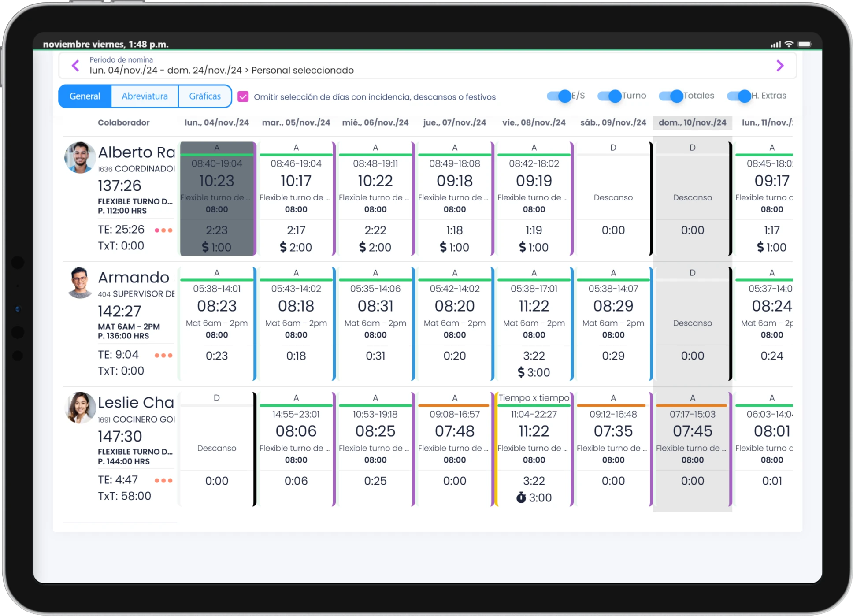
Task: Turn off the Totales switch
Action: [671, 95]
